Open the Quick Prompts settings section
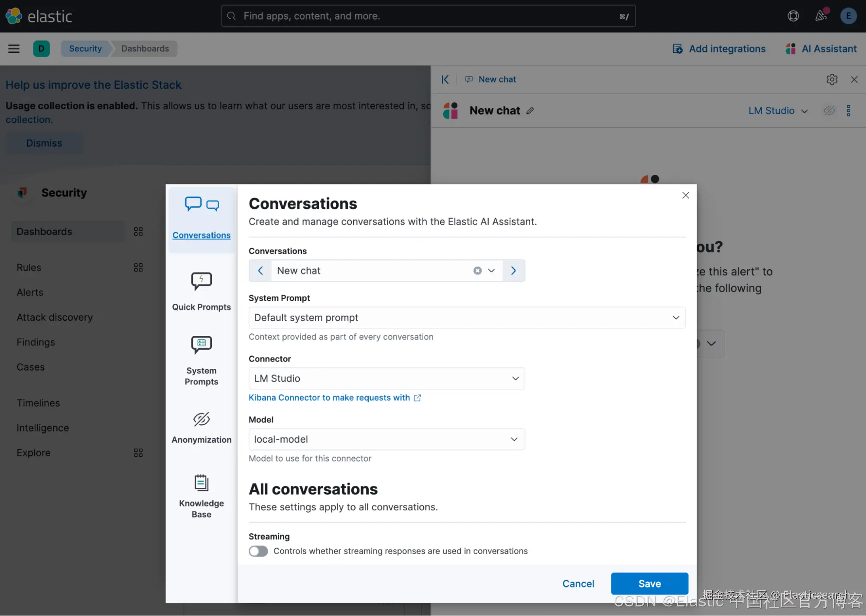 point(201,291)
